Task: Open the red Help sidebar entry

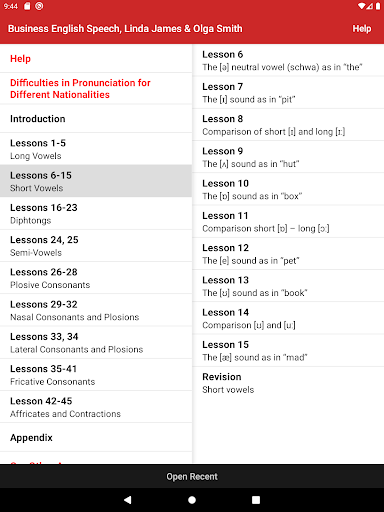Action: coord(96,59)
